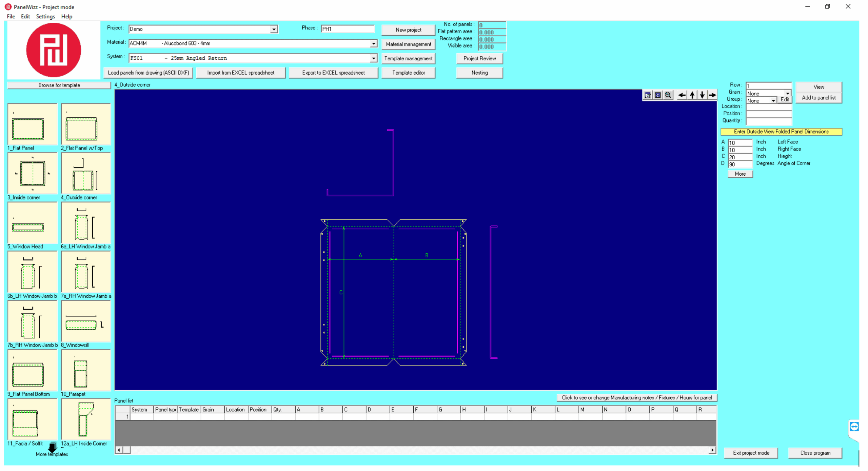Select the 3_Inside corner template
Screen dimensions: 868x471
pyautogui.click(x=33, y=174)
